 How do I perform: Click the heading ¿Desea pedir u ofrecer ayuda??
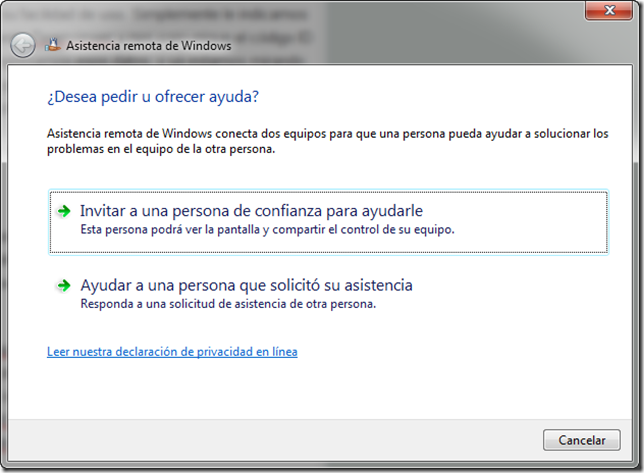[153, 97]
